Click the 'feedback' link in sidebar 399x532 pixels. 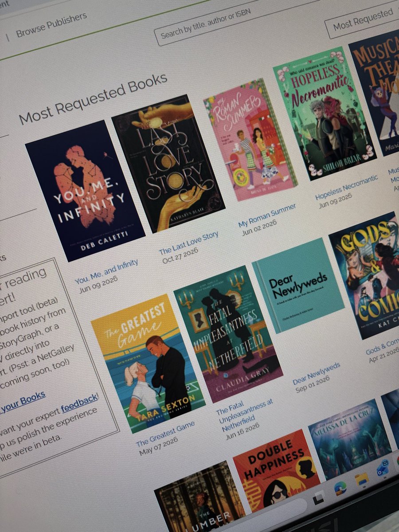[x=79, y=404]
